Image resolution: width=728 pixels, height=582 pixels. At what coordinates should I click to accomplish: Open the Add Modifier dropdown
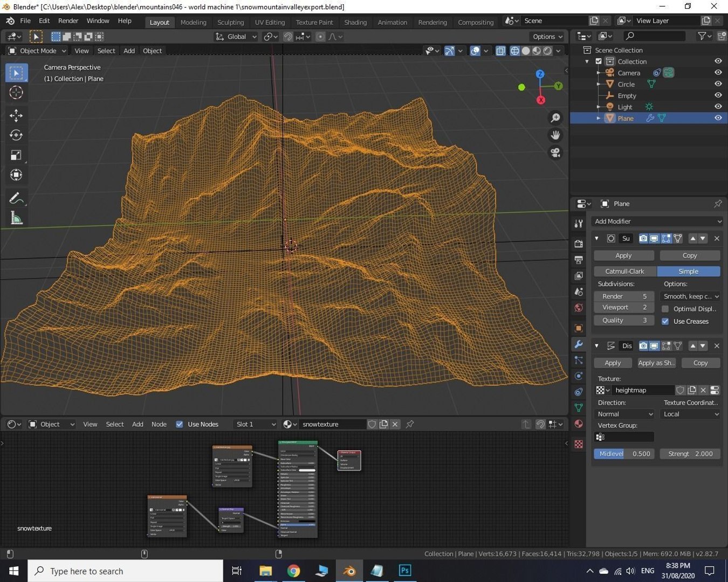[657, 221]
